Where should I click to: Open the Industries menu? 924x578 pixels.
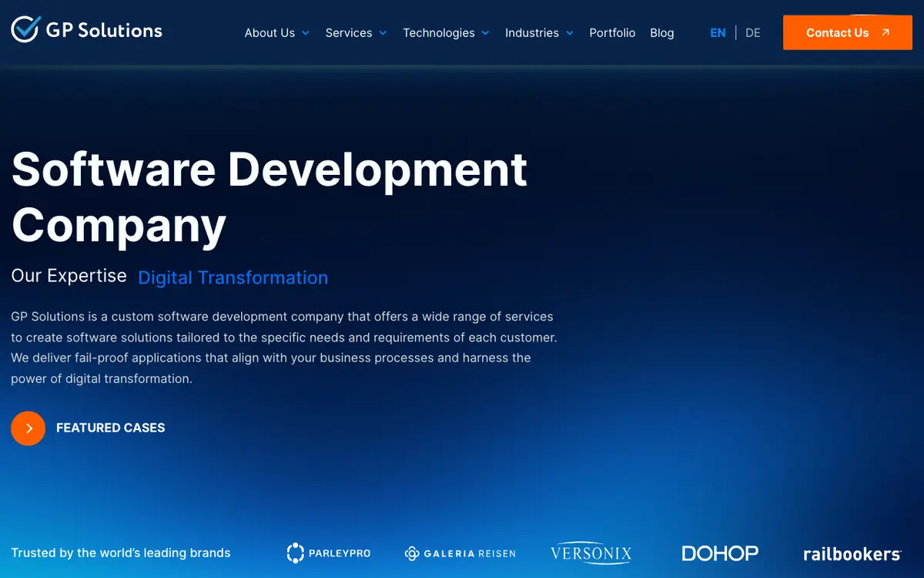[x=532, y=32]
